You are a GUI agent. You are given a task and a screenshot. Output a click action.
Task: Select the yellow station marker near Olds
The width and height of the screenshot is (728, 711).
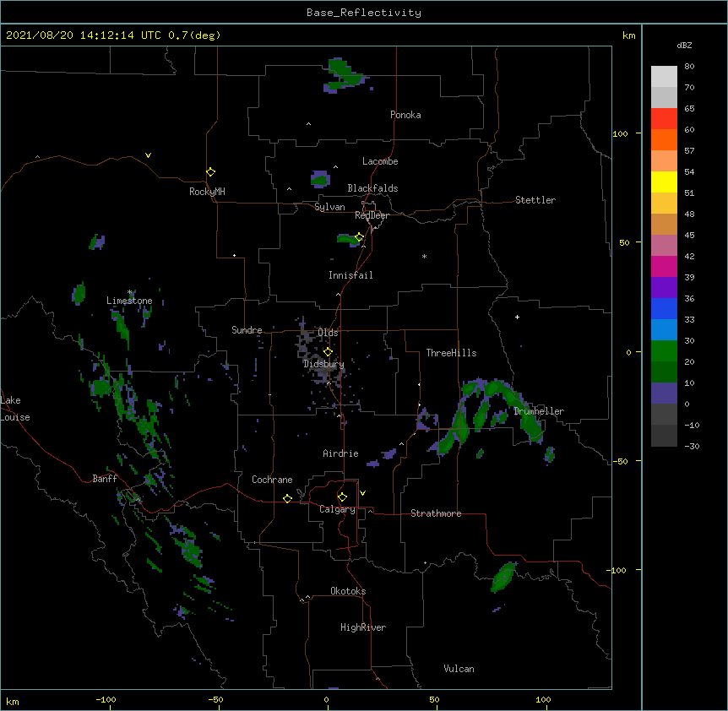pyautogui.click(x=328, y=352)
